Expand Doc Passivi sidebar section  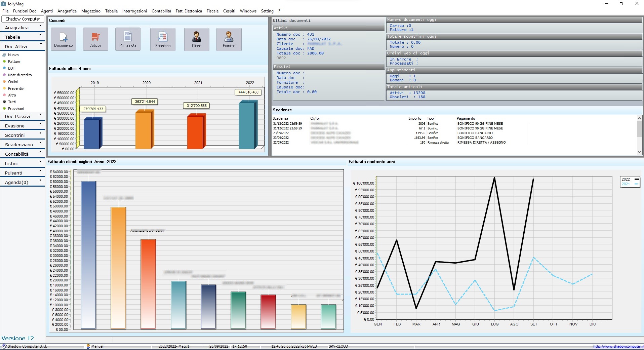tap(23, 116)
